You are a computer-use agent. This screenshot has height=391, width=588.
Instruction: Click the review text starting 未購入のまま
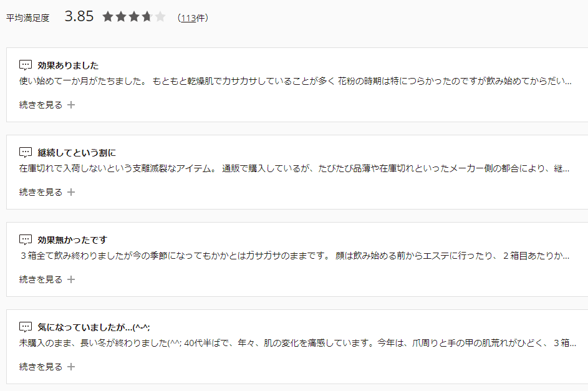coord(297,343)
